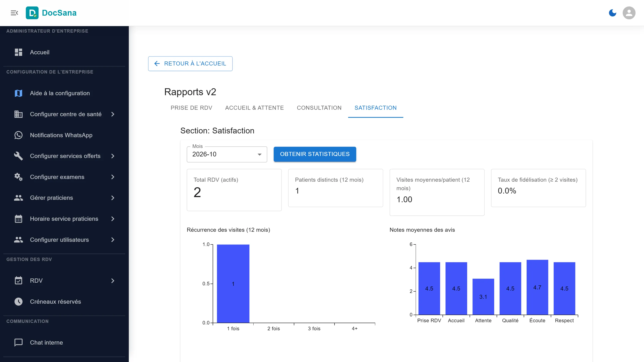Expand Configurer services offerts chevron
The height and width of the screenshot is (362, 644).
pyautogui.click(x=113, y=156)
